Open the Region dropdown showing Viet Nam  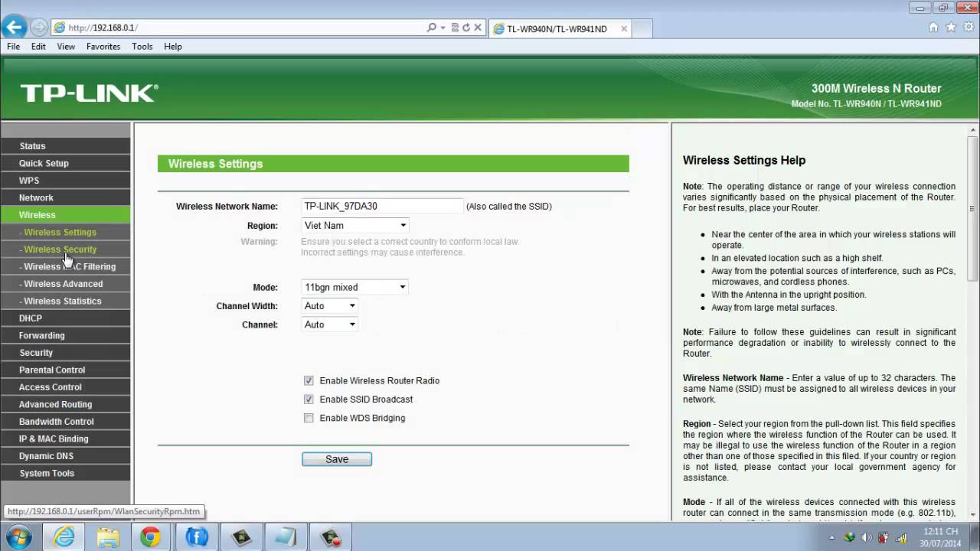355,226
